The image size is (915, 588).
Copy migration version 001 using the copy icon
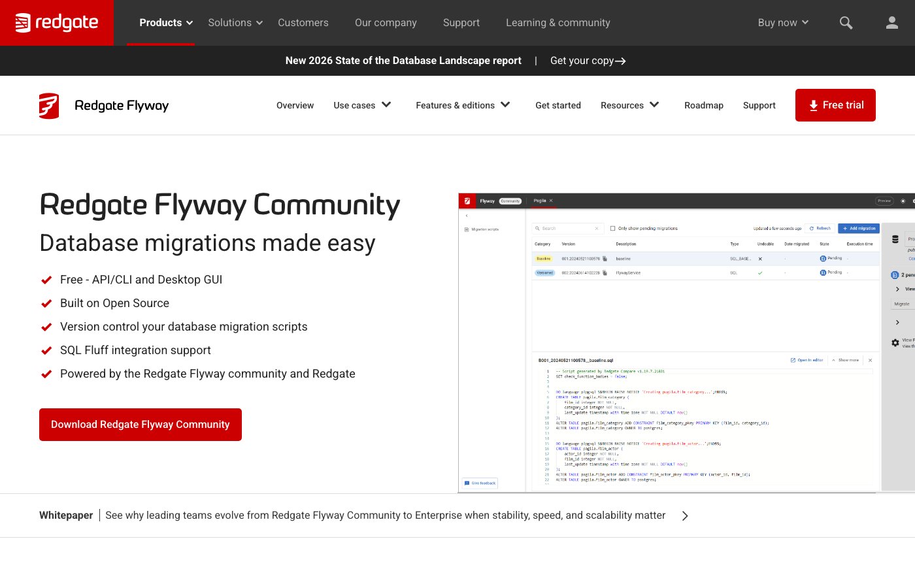click(x=605, y=257)
